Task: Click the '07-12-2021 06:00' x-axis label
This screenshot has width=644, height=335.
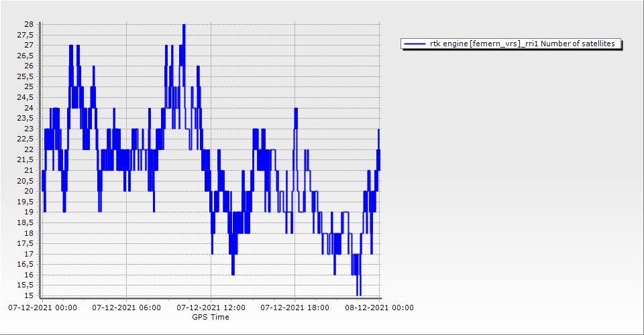Action: point(126,308)
